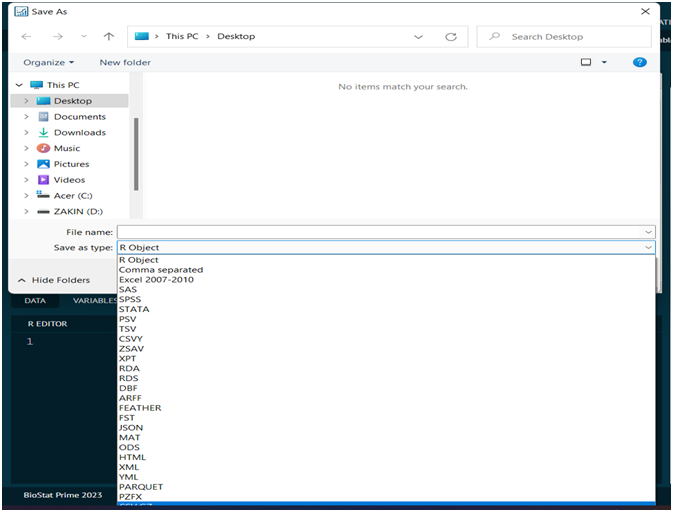Screen dimensions: 673x512
Task: Go up one folder level
Action: pyautogui.click(x=109, y=37)
